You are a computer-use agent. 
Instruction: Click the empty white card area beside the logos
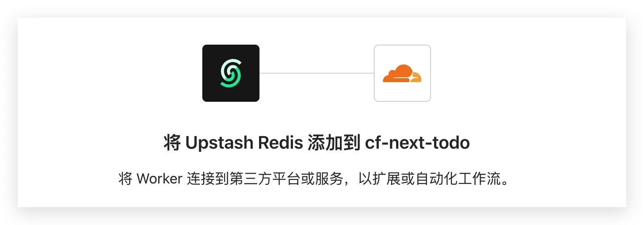click(112, 73)
